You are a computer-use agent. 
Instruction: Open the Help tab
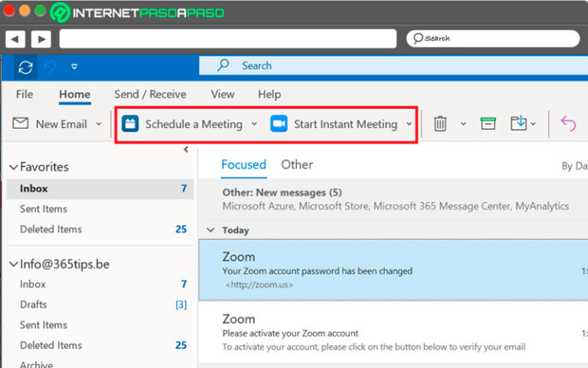point(269,94)
